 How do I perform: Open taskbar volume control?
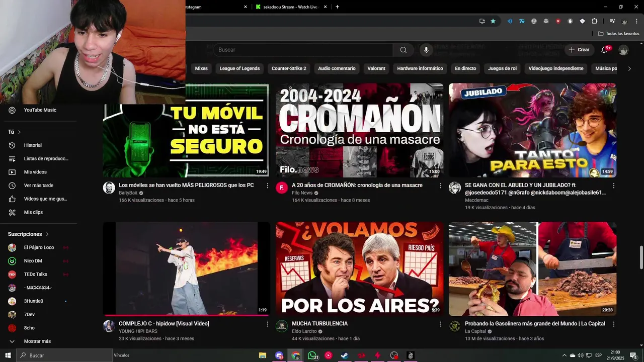pyautogui.click(x=580, y=355)
